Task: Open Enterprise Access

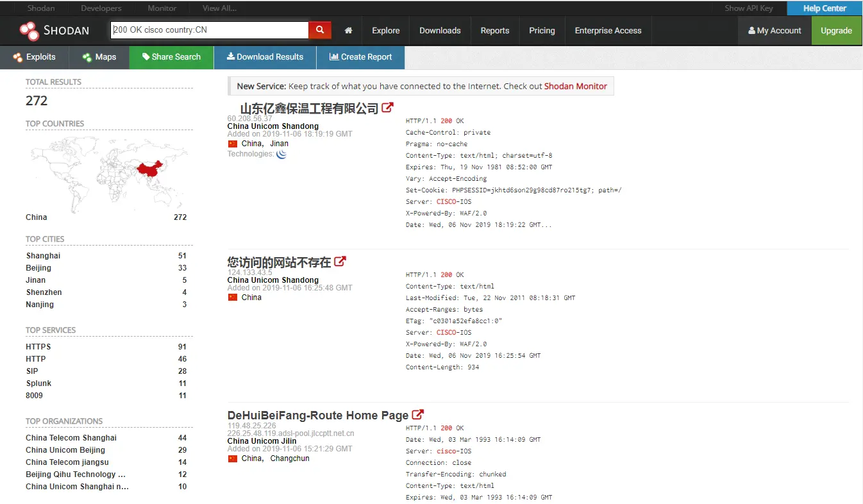Action: coord(608,30)
